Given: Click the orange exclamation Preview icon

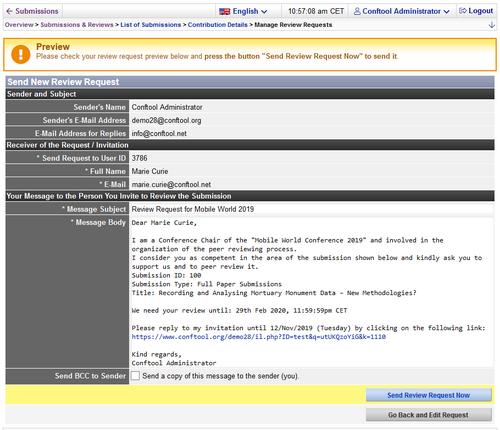Looking at the screenshot, I should (x=21, y=54).
